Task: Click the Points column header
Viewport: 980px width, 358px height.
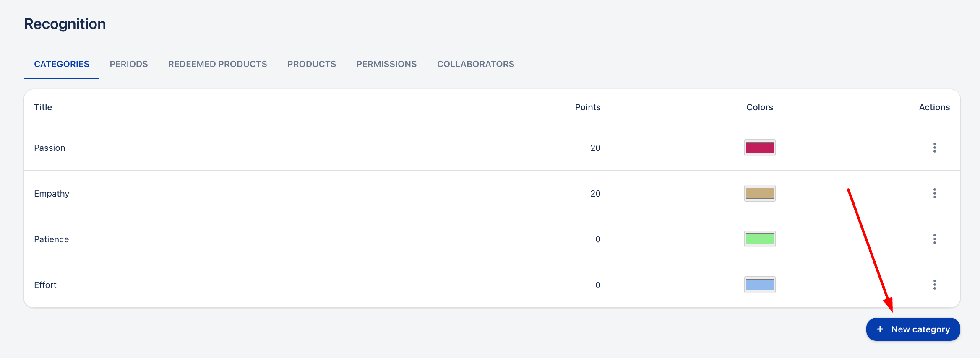Action: coord(587,107)
